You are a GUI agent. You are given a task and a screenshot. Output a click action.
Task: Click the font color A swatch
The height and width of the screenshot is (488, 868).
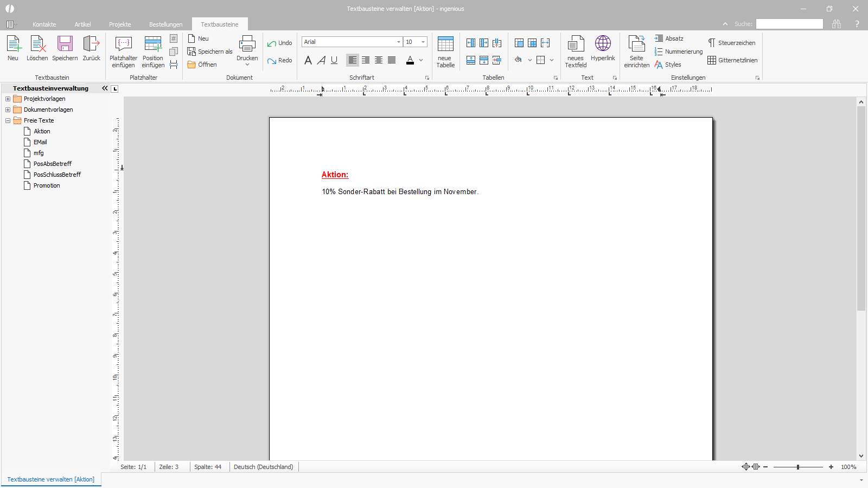(410, 60)
